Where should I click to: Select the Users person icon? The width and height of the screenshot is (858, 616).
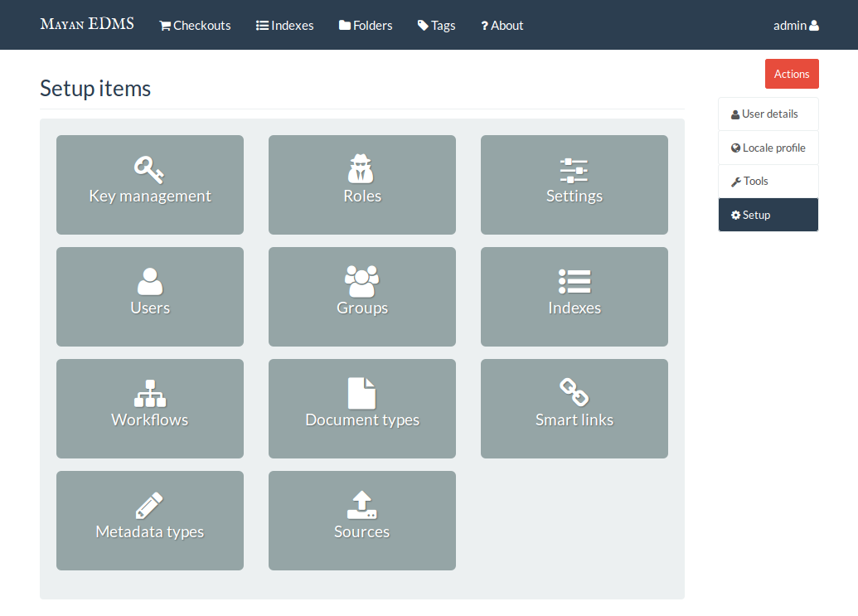tap(149, 281)
